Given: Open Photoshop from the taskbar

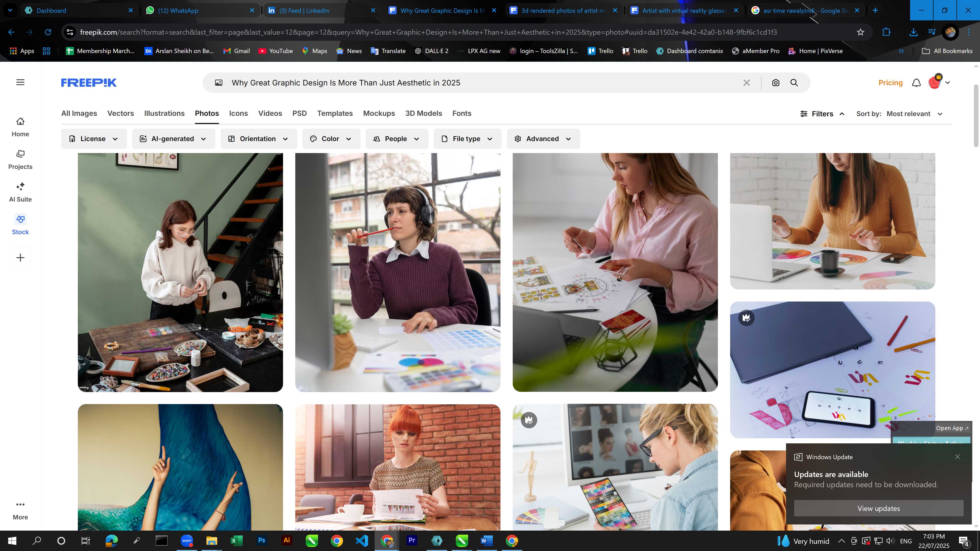Looking at the screenshot, I should [261, 540].
